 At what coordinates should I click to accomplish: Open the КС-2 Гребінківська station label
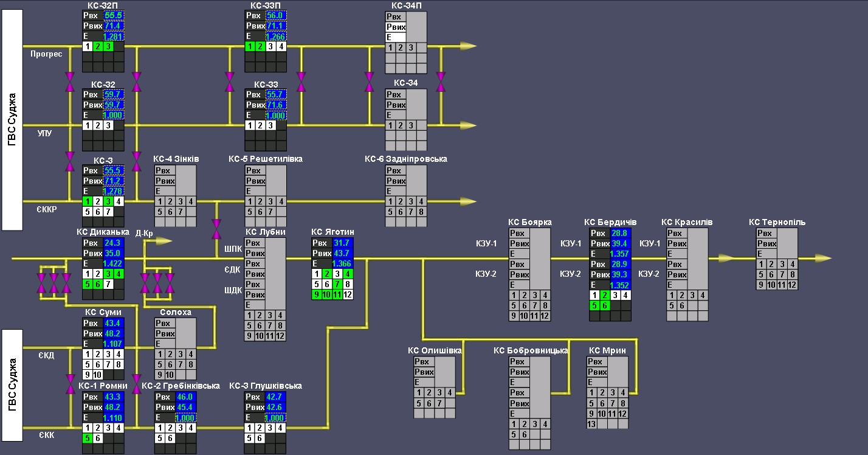click(x=181, y=386)
